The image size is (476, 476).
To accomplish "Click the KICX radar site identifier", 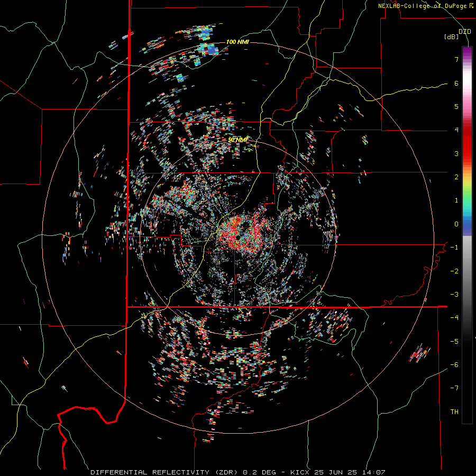I will tap(301, 472).
